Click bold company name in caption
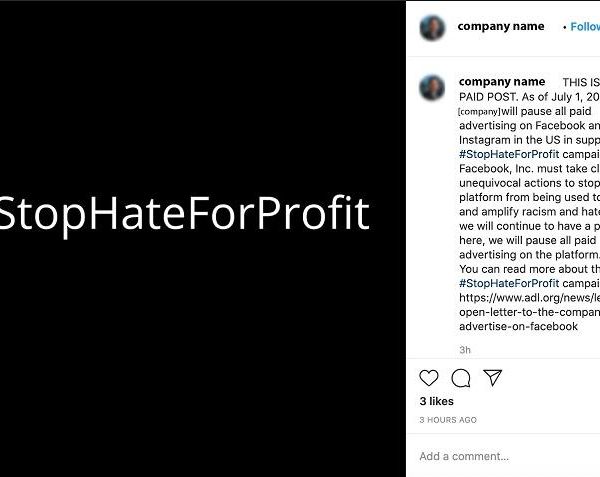600x477 pixels. coord(502,82)
